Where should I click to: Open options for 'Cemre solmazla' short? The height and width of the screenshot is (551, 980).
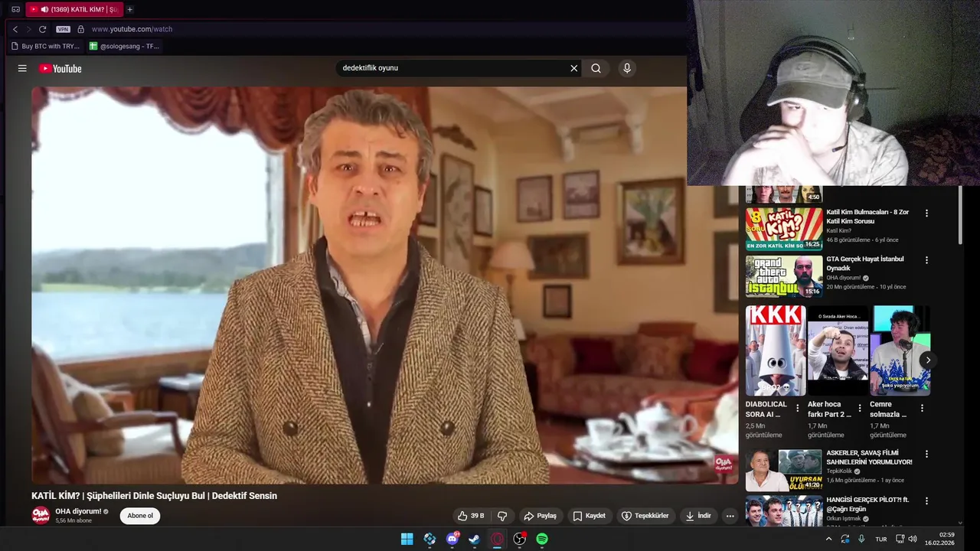coord(922,409)
